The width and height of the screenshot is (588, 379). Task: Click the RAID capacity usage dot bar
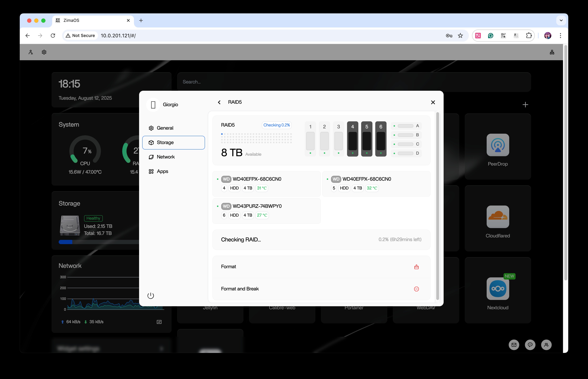tap(256, 138)
